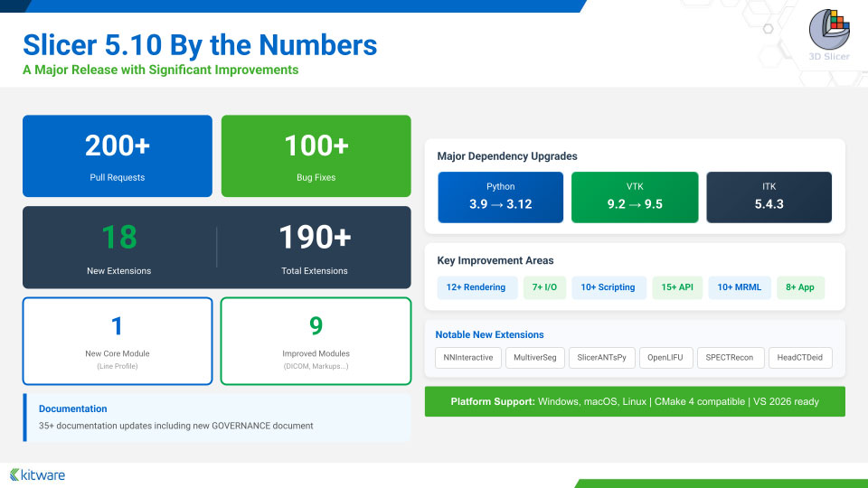
Task: Pick the 15+ API tag
Action: click(676, 287)
